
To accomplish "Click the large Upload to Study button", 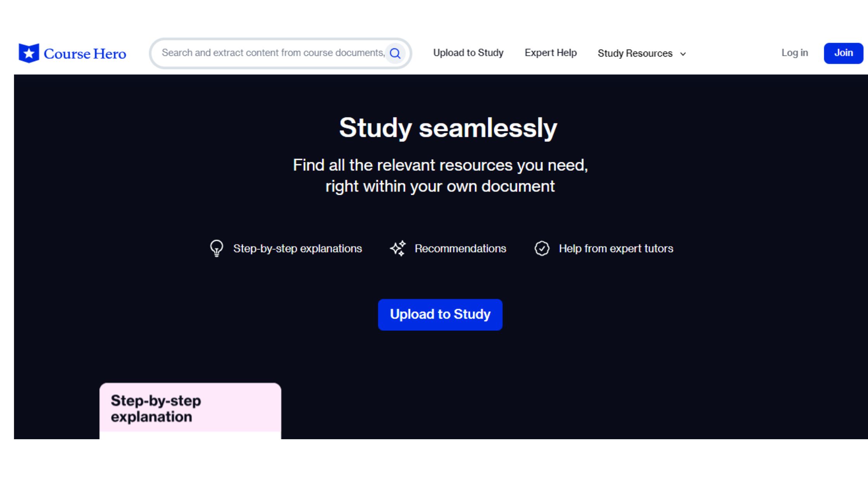I will point(440,314).
